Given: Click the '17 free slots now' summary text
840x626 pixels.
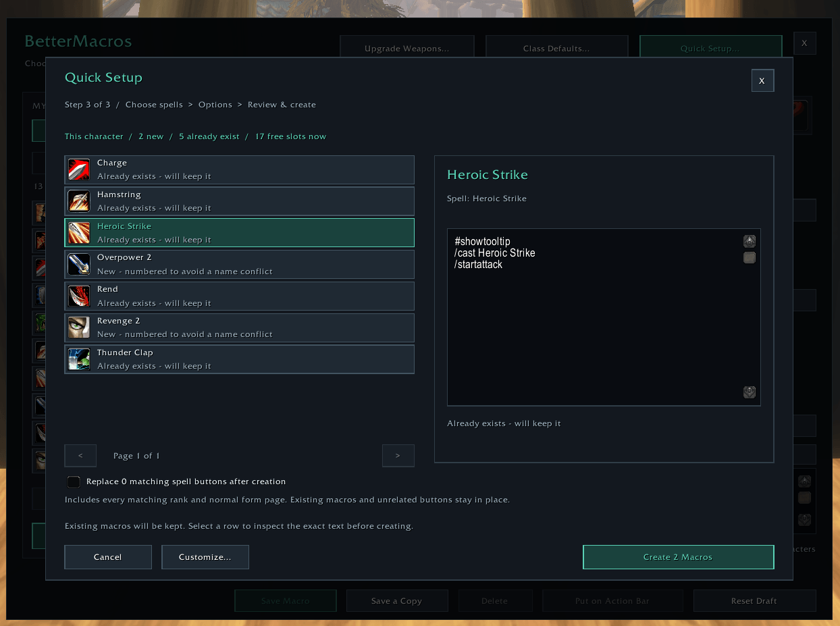Looking at the screenshot, I should coord(290,136).
